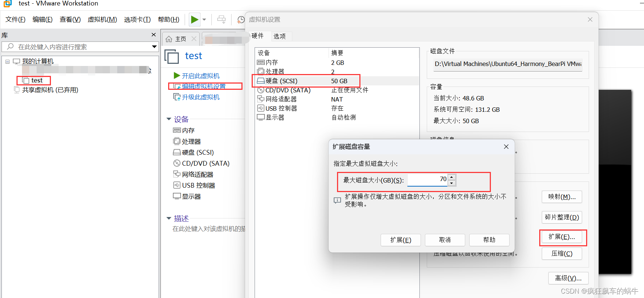Click the snapshot clock toolbar icon
644x298 pixels.
pyautogui.click(x=241, y=19)
